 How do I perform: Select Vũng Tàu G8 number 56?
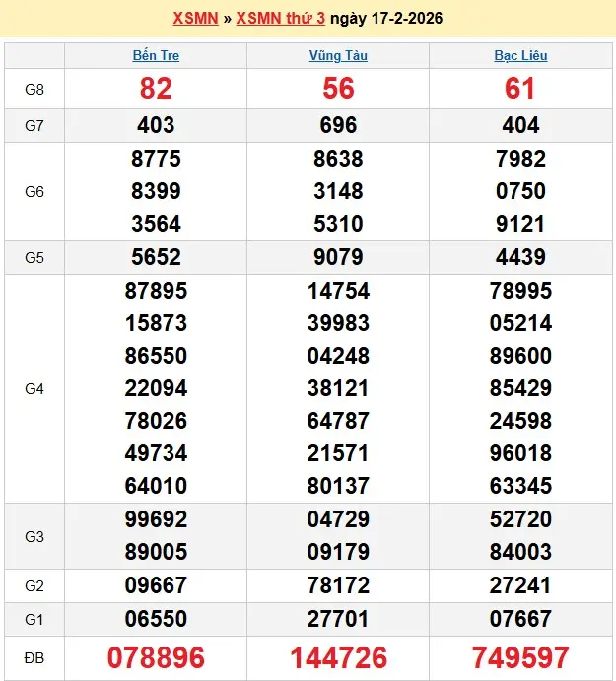coord(338,89)
